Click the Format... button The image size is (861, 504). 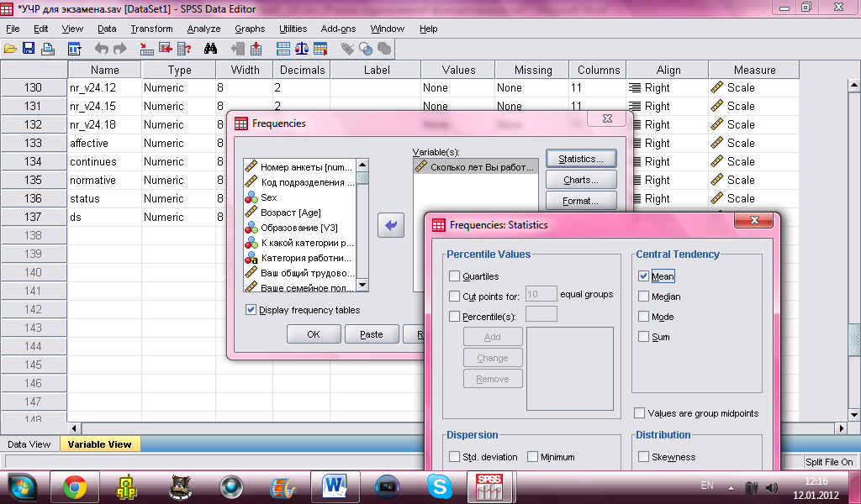581,201
